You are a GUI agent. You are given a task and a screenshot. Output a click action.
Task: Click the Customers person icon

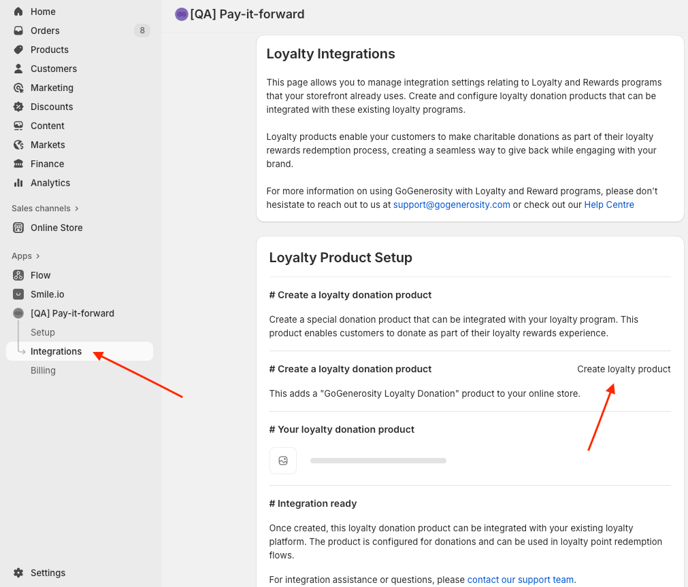[x=18, y=69]
